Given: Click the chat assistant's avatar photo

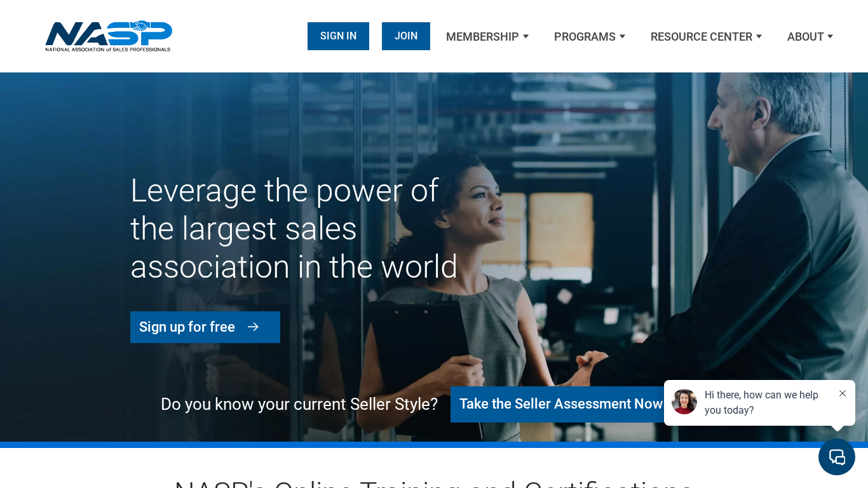Looking at the screenshot, I should 684,402.
